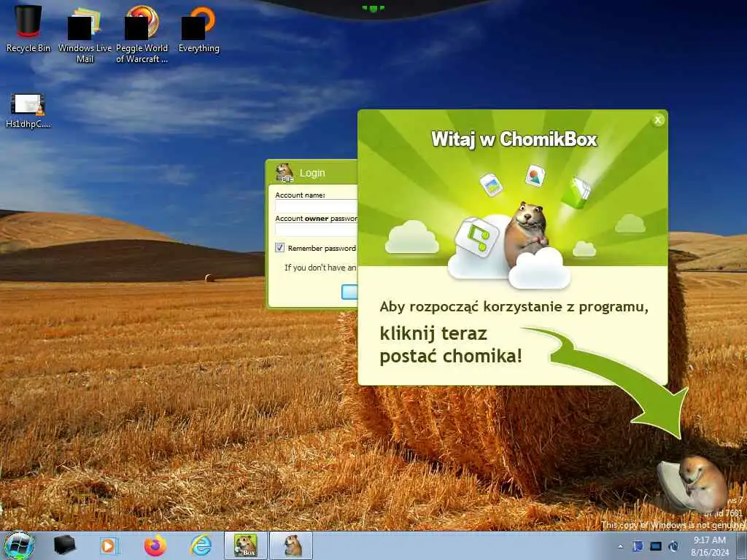
Task: Open the Recycle Bin desktop icon
Action: tap(28, 28)
